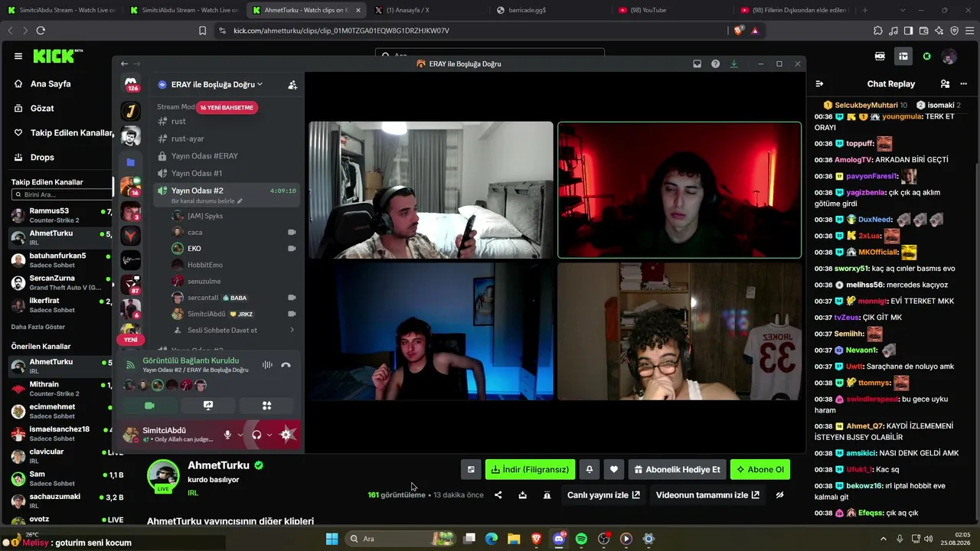
Task: Expand the Sesli Sohbete Davet et chevron
Action: pyautogui.click(x=292, y=331)
